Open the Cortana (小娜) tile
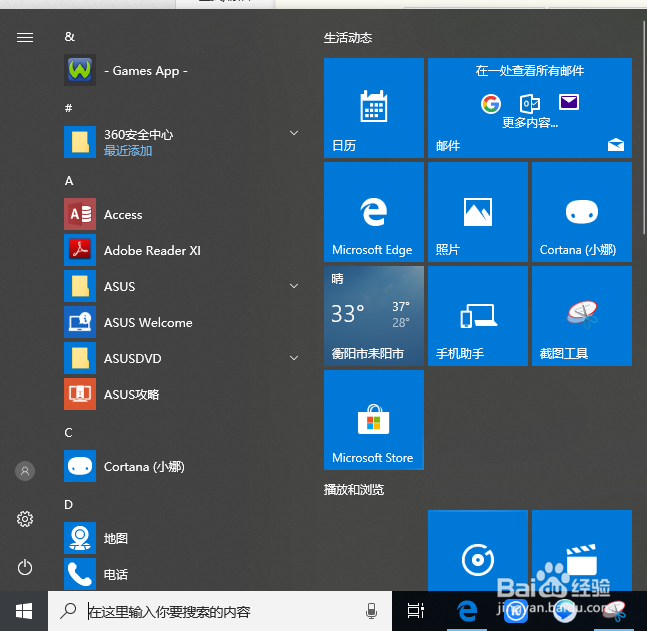 tap(582, 212)
